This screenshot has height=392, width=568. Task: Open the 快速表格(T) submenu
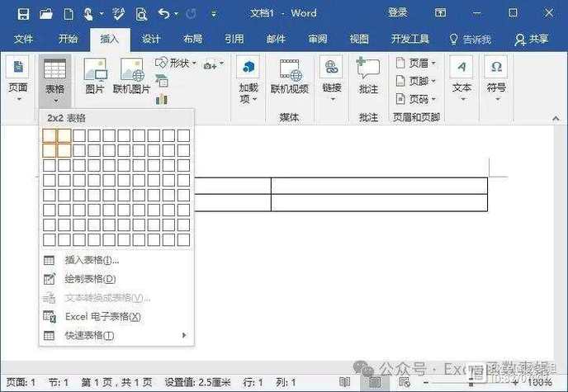[116, 336]
